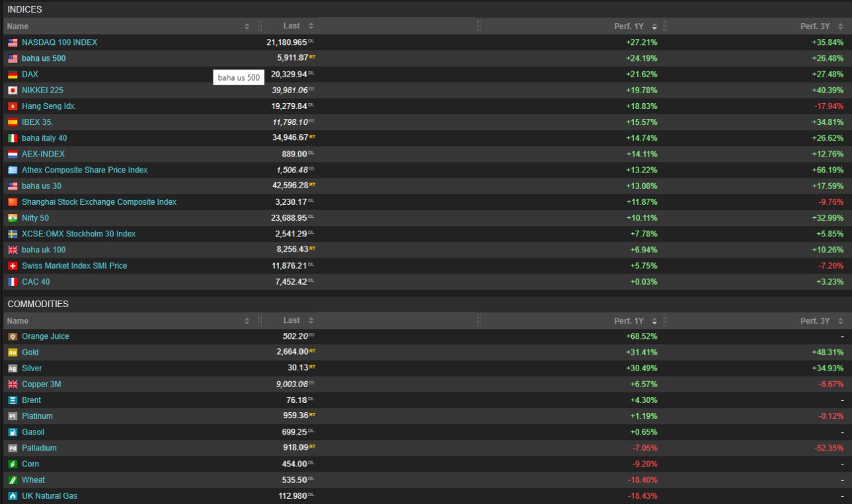Sort Commodities by Perf. 3Y arrows

(x=841, y=321)
